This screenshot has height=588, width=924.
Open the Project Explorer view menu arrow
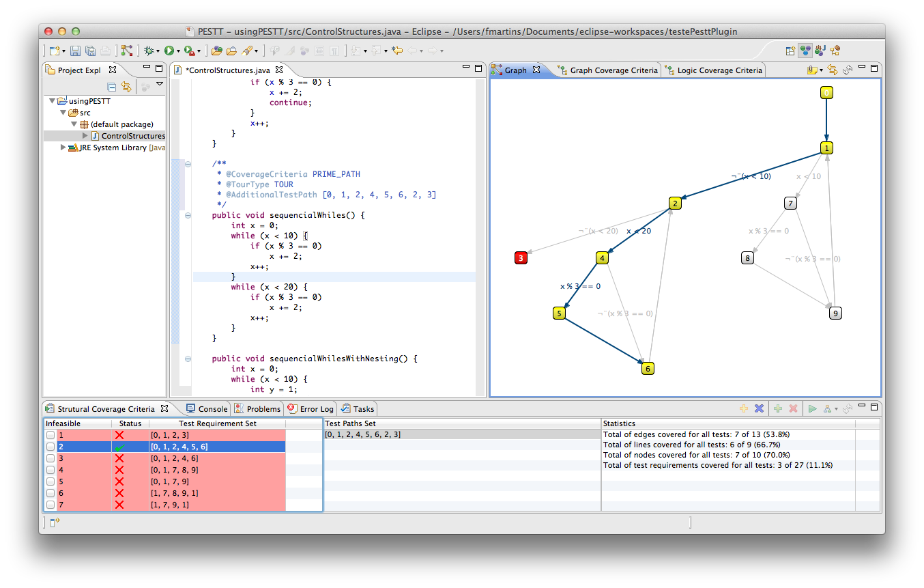tap(160, 85)
